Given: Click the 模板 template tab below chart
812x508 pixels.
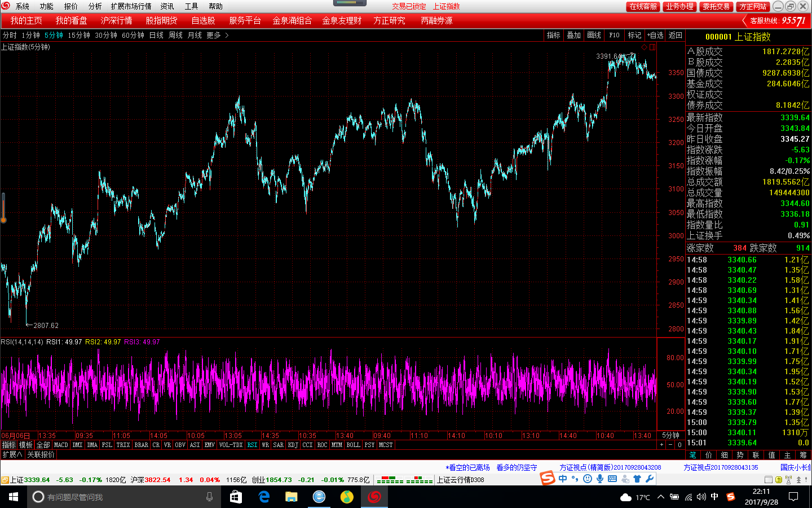Looking at the screenshot, I should tap(26, 445).
